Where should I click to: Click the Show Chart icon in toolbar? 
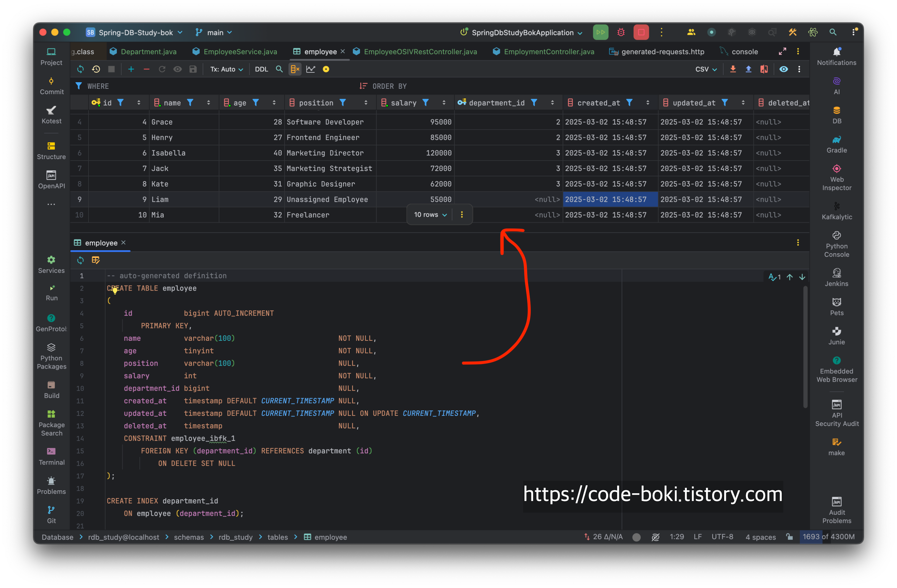[x=311, y=69]
